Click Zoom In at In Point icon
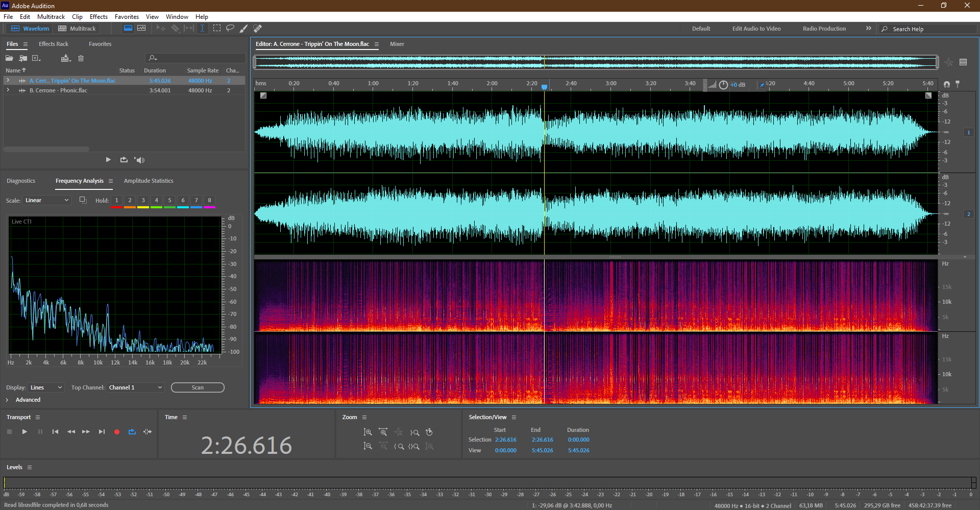 coord(399,446)
